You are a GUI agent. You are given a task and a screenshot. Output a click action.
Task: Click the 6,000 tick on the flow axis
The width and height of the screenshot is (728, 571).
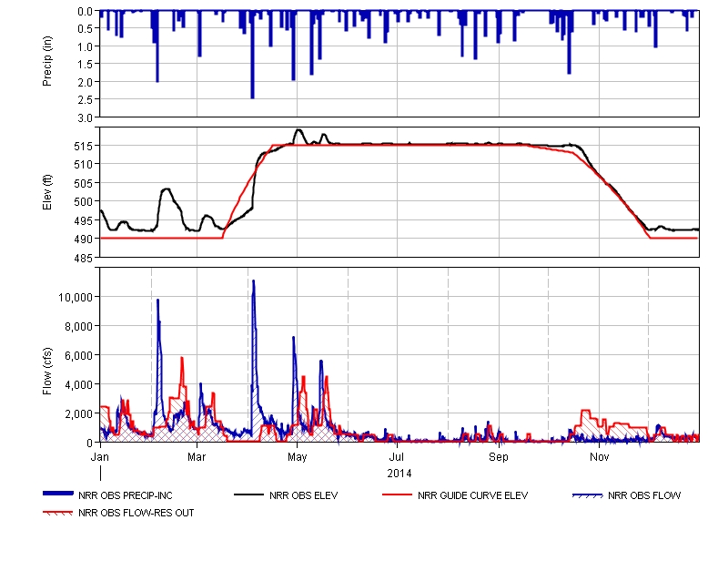coord(78,355)
